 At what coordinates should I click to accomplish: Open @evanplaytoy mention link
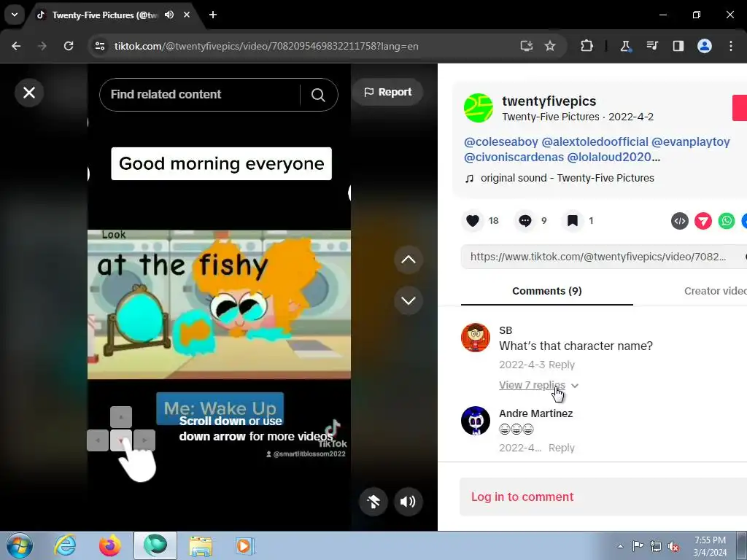[690, 142]
